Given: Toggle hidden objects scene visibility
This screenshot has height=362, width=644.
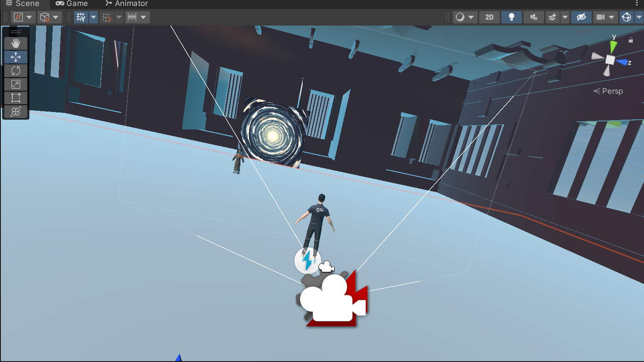Looking at the screenshot, I should (581, 17).
